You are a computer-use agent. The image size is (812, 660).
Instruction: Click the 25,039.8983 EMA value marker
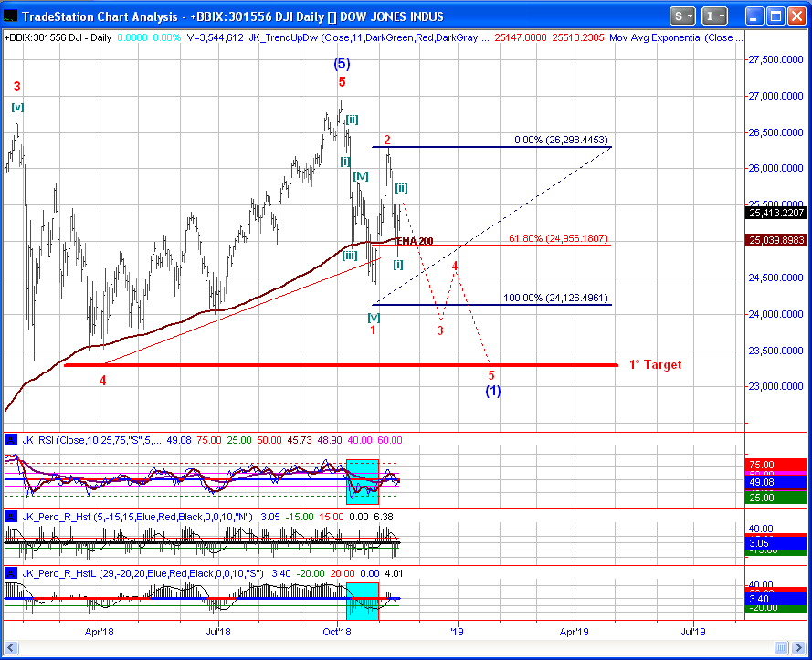(775, 240)
